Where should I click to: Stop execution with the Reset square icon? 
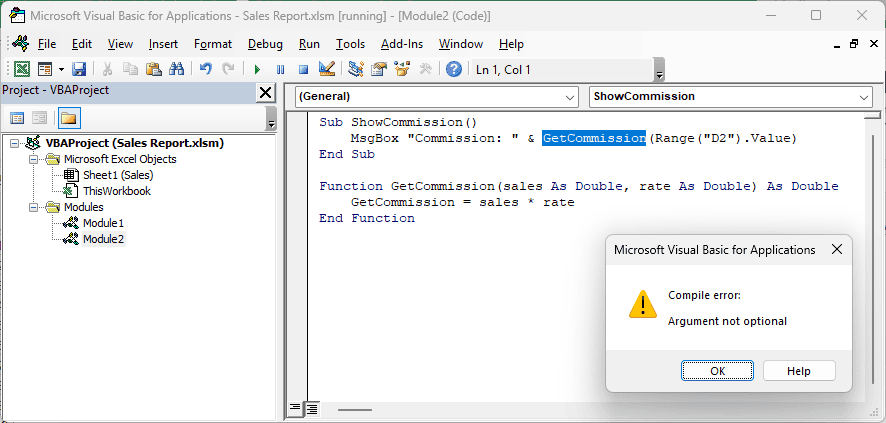tap(303, 69)
